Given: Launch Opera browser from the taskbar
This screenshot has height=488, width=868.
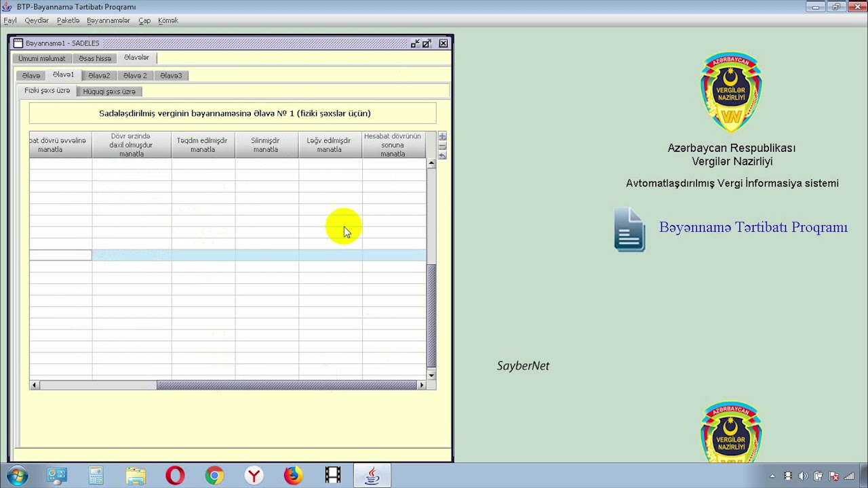Looking at the screenshot, I should pos(175,476).
